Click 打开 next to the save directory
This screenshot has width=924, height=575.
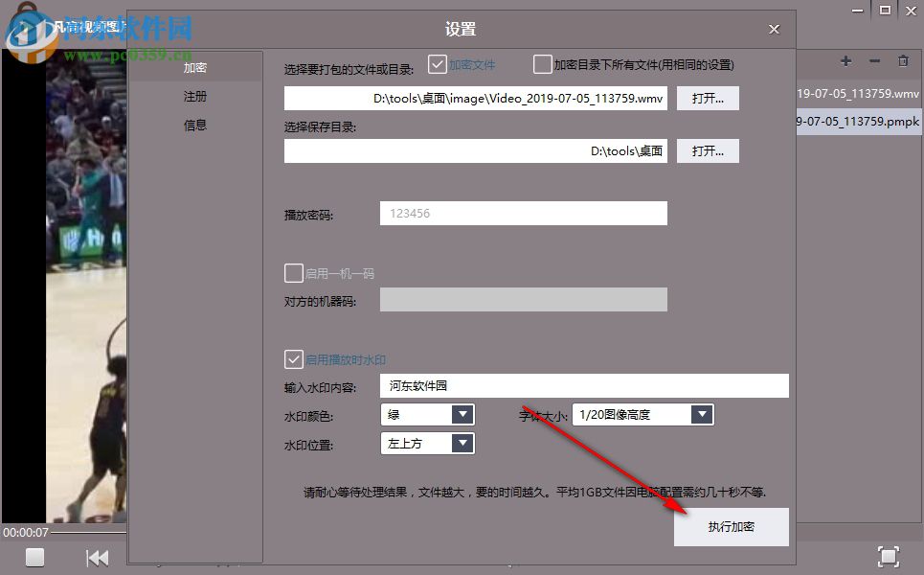point(708,150)
